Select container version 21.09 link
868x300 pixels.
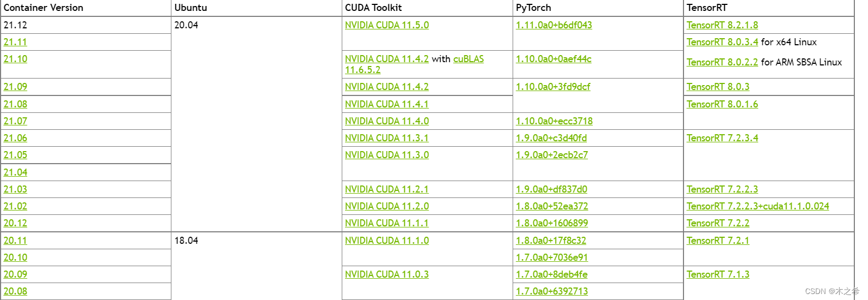pyautogui.click(x=15, y=87)
